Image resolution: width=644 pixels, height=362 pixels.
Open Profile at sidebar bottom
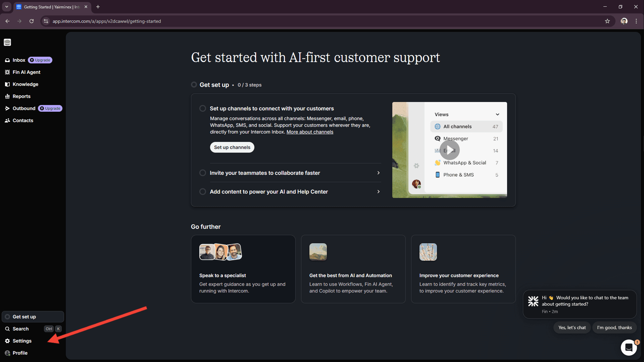click(20, 353)
